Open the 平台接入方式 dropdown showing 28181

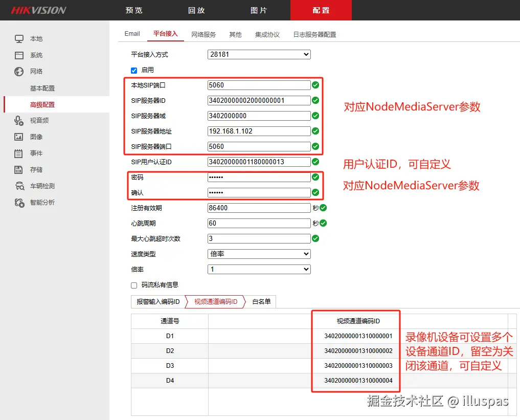coord(259,54)
